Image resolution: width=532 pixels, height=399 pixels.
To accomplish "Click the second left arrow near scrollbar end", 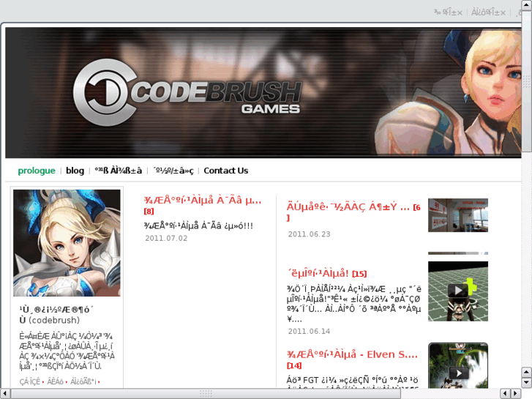I will coord(505,394).
